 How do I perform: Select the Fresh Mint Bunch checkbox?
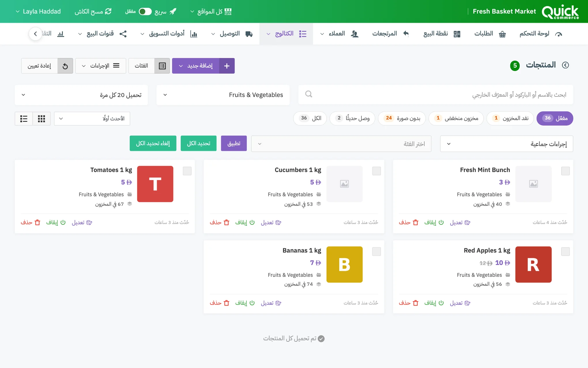(566, 171)
